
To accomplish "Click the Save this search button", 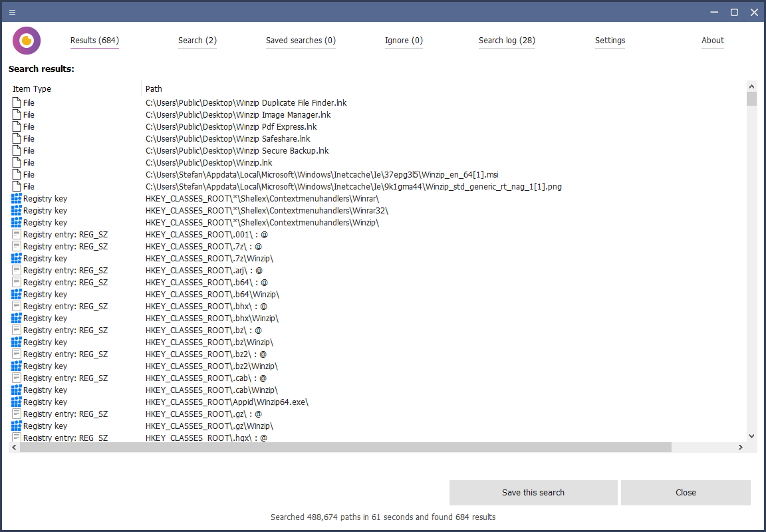I will tap(533, 492).
